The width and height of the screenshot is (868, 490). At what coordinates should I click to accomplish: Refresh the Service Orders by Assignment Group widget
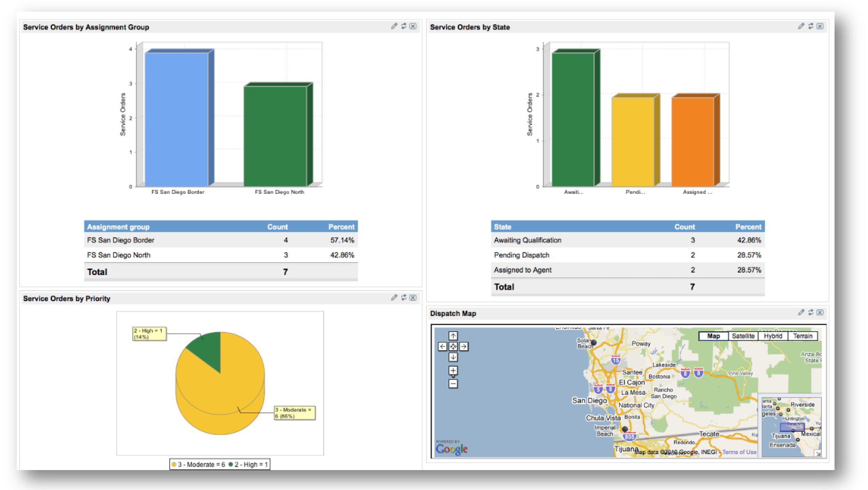pyautogui.click(x=404, y=26)
